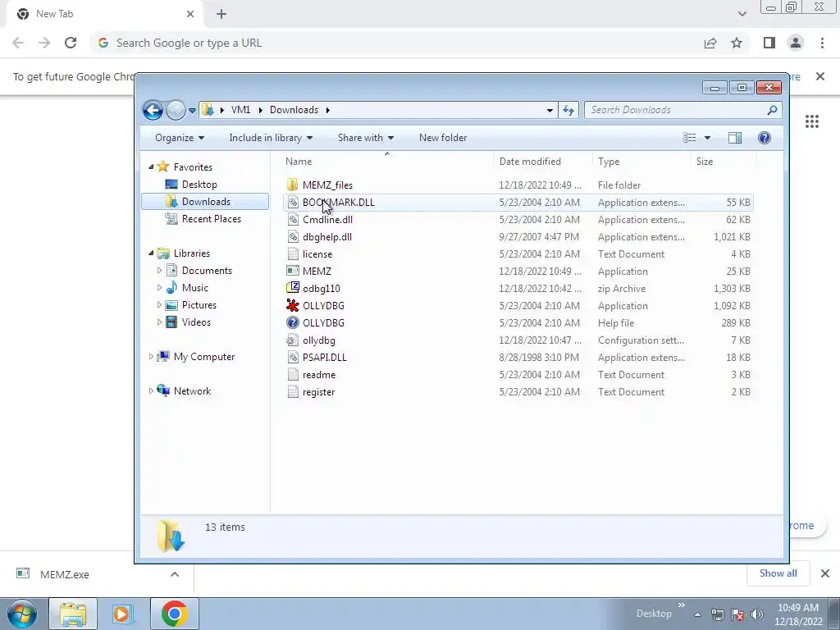840x630 pixels.
Task: Click Chrome's share this page icon
Action: click(x=710, y=43)
